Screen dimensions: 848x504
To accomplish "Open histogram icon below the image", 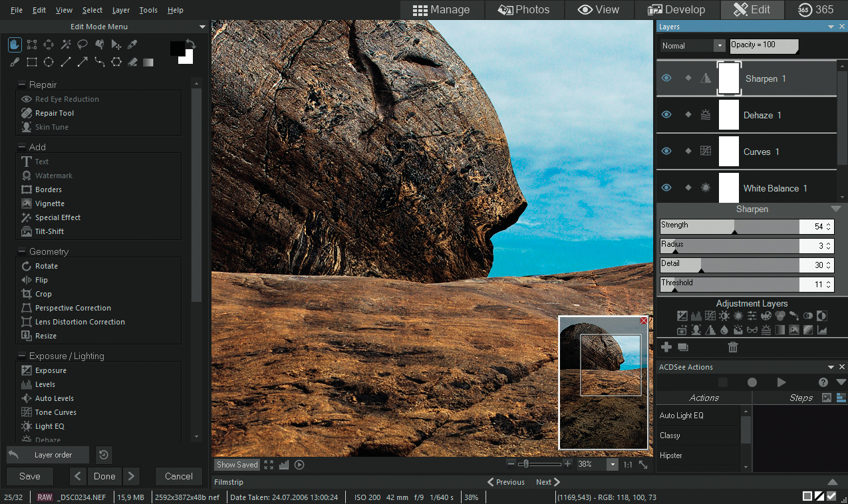I will [x=284, y=465].
